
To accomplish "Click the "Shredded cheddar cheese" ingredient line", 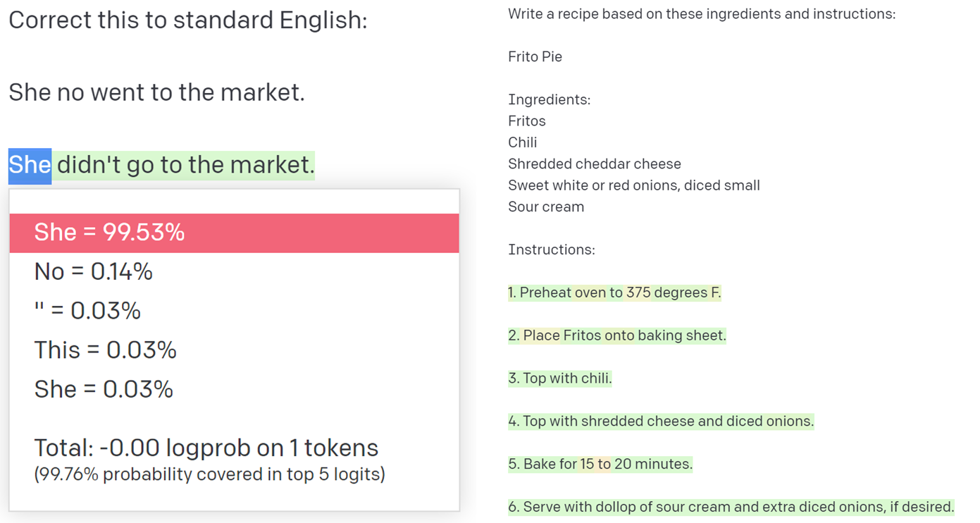I will tap(595, 164).
